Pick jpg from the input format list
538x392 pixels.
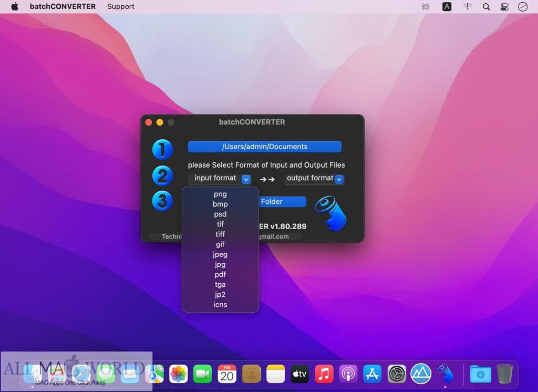pos(220,264)
